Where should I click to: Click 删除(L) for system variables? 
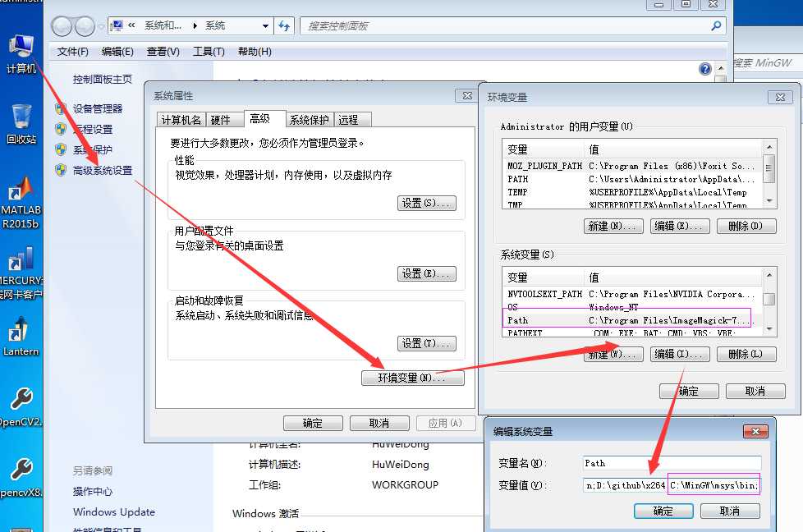coord(746,354)
